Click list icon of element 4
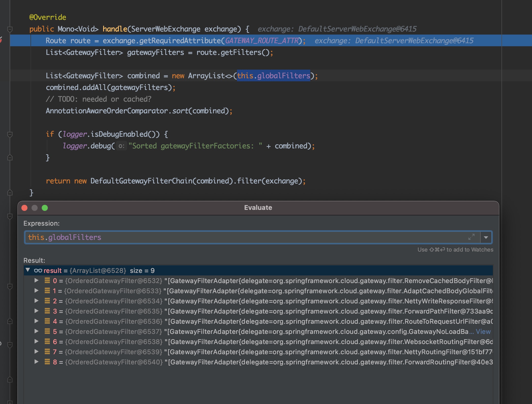The height and width of the screenshot is (404, 532). pyautogui.click(x=47, y=321)
